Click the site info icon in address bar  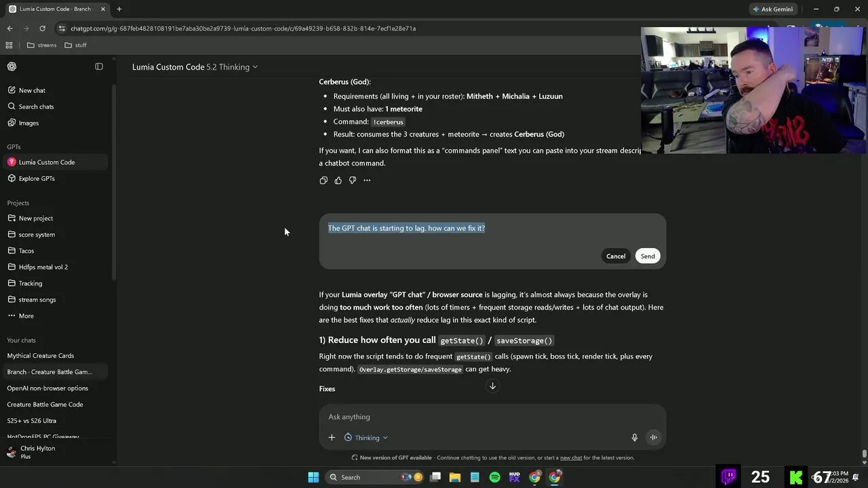point(62,28)
